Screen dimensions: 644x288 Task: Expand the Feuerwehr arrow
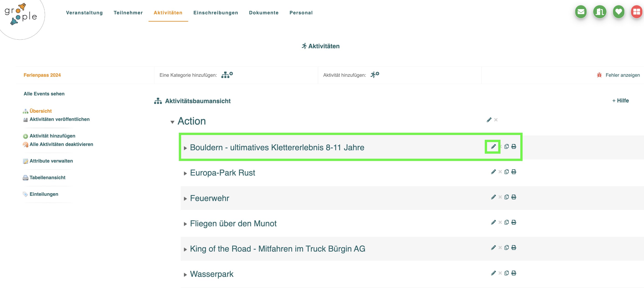point(185,199)
